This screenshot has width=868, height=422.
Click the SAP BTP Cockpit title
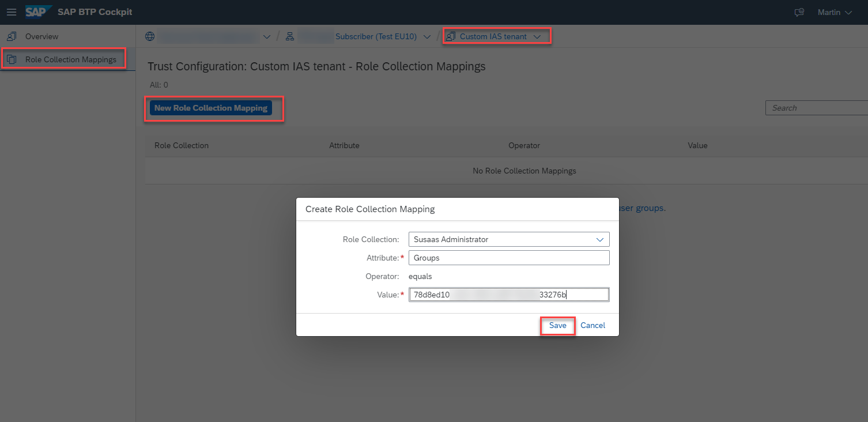[x=95, y=12]
